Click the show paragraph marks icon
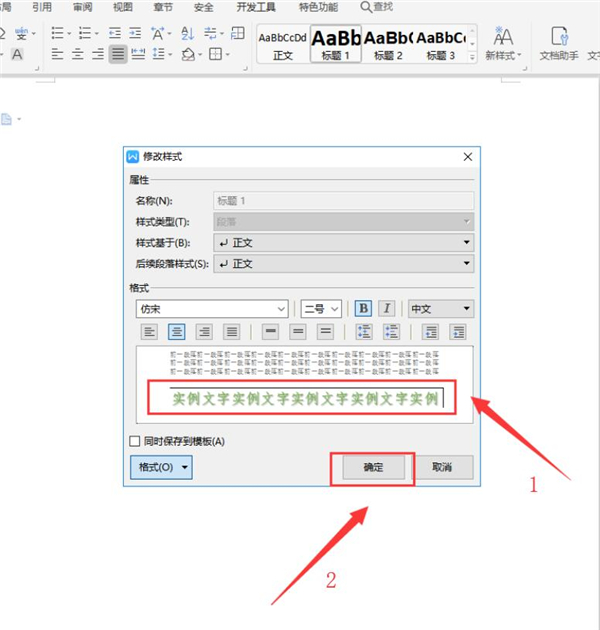600x630 pixels. point(210,33)
